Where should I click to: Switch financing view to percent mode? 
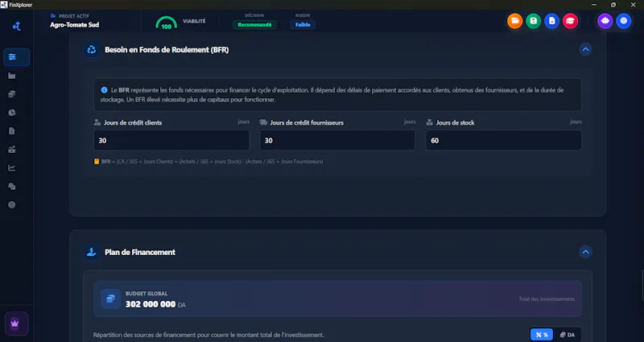pos(542,335)
